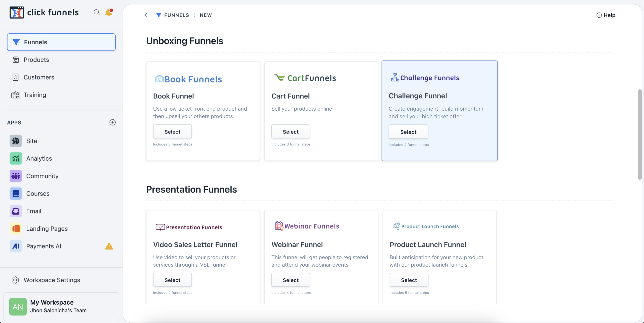Click the Challenge Funnels logo
Viewport: 644px width, 323px height.
click(x=425, y=78)
